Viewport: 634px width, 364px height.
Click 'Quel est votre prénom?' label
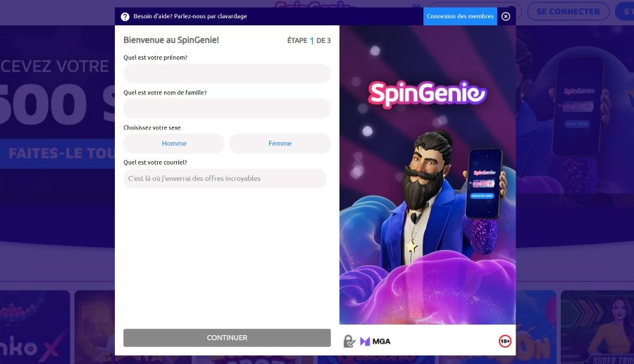[x=155, y=58]
